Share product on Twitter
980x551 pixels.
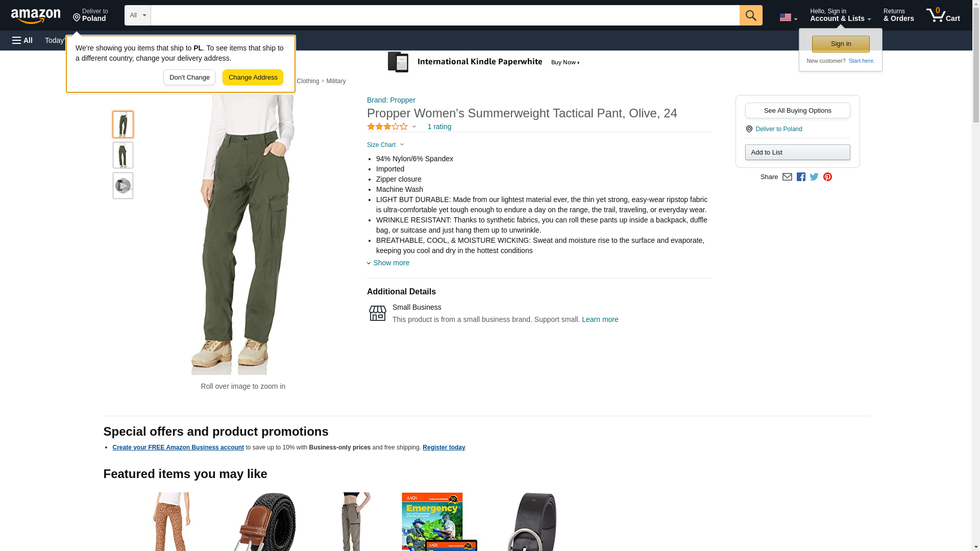click(x=814, y=177)
